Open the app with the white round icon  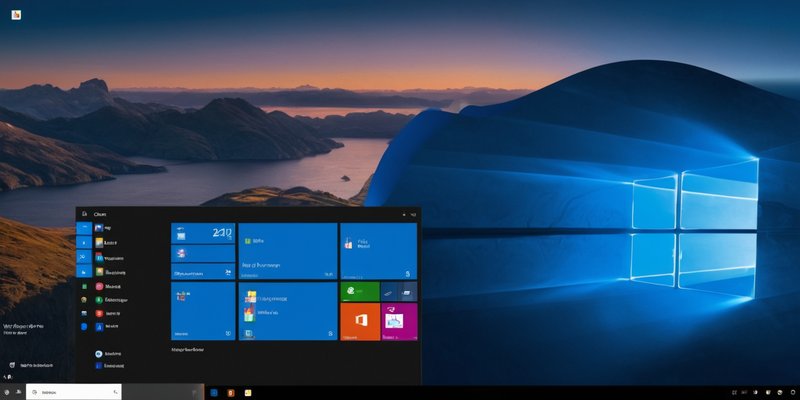(x=99, y=354)
